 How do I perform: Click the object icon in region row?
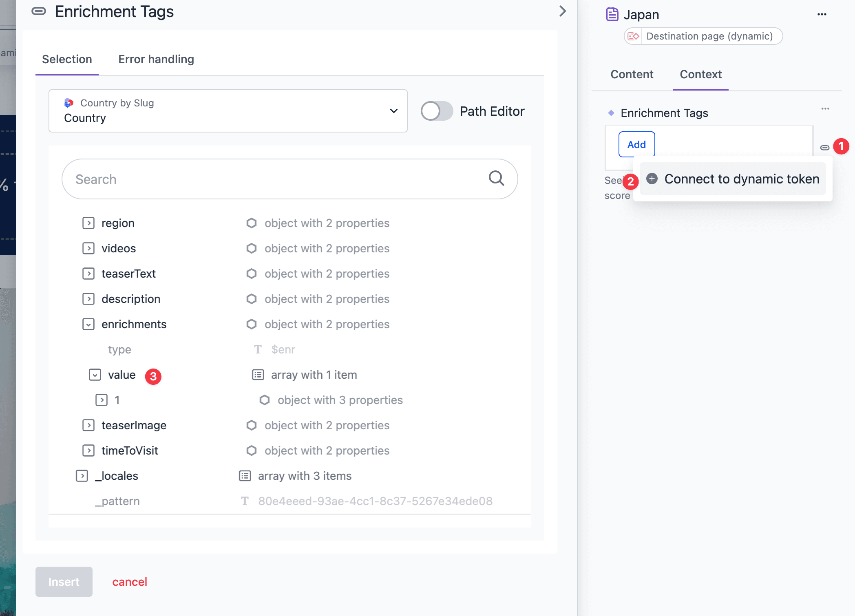coord(252,223)
